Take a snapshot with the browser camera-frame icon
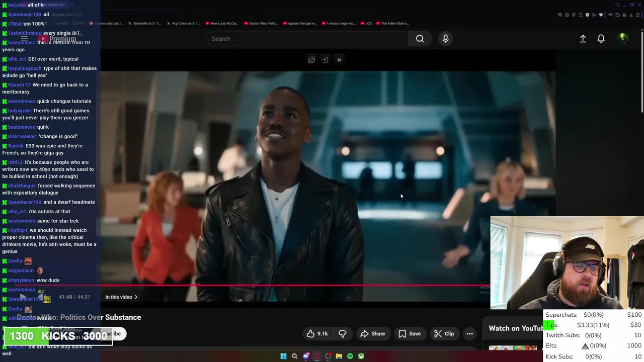 [x=580, y=15]
